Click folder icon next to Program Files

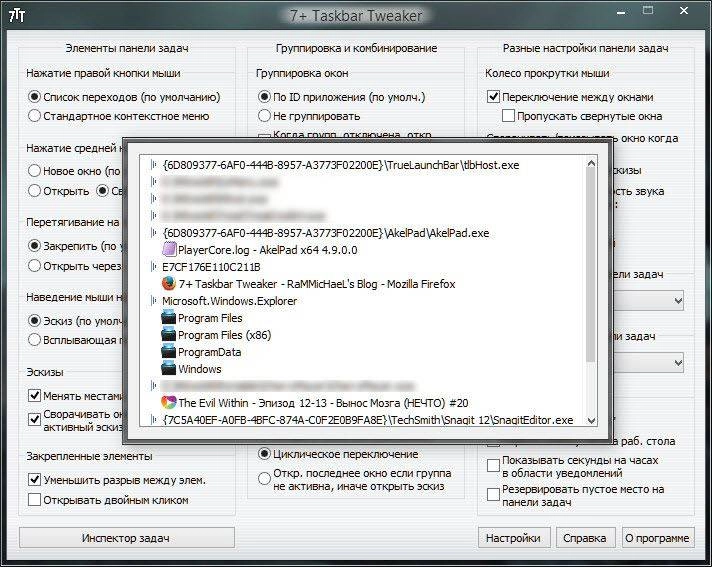(x=168, y=317)
